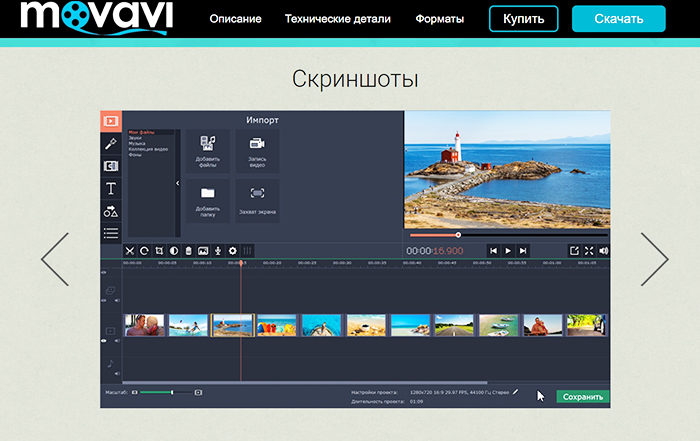Toggle the preview volume speaker icon
The height and width of the screenshot is (441, 700).
[x=603, y=250]
